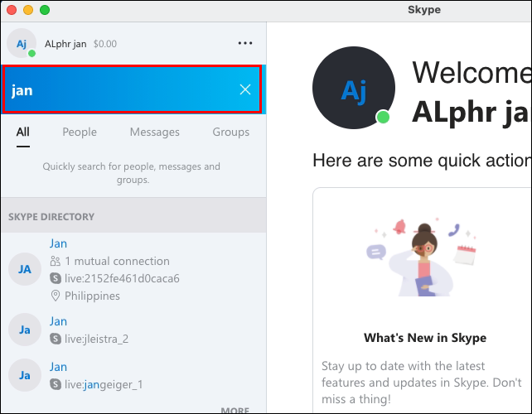Click the $0.00 Skype credit balance

[x=105, y=43]
